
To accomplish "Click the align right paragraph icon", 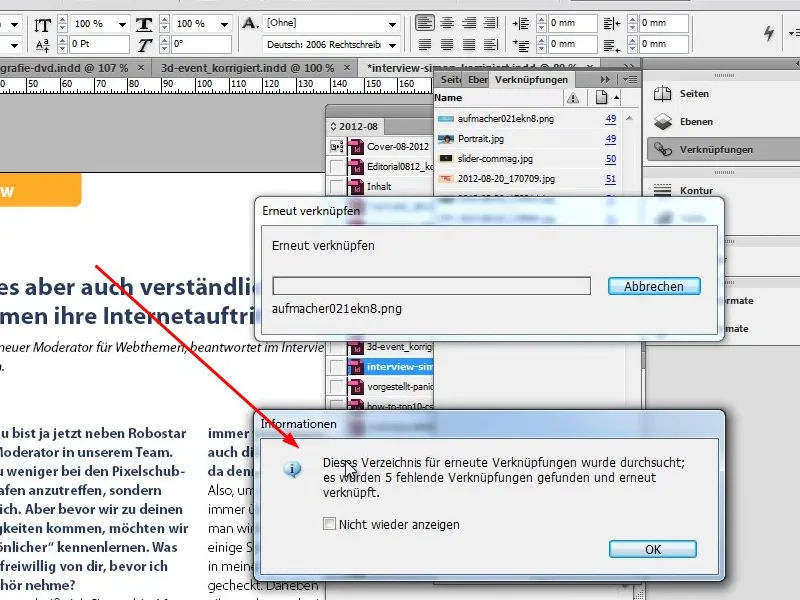I will click(469, 23).
